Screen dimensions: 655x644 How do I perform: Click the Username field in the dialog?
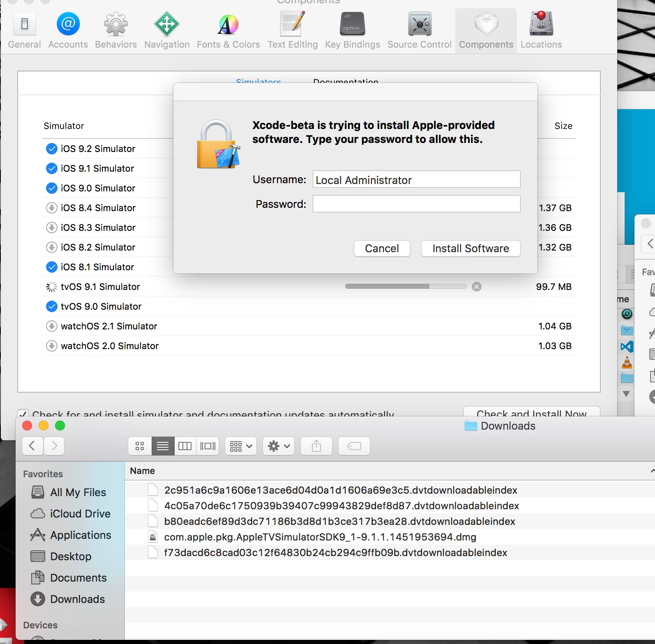point(416,179)
